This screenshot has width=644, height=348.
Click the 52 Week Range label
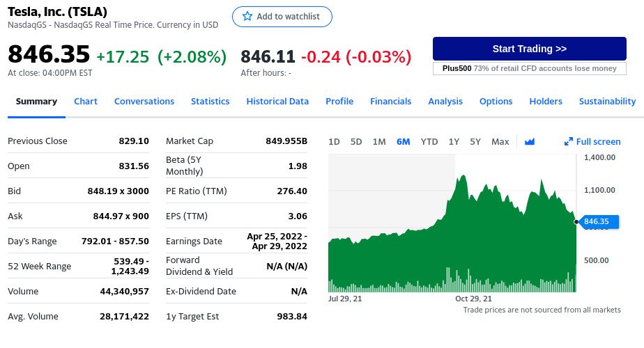pos(40,267)
